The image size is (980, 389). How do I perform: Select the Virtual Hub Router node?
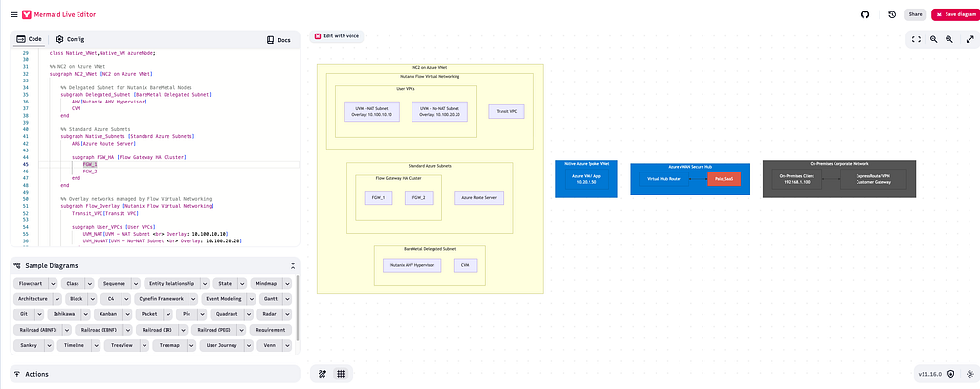pyautogui.click(x=665, y=179)
